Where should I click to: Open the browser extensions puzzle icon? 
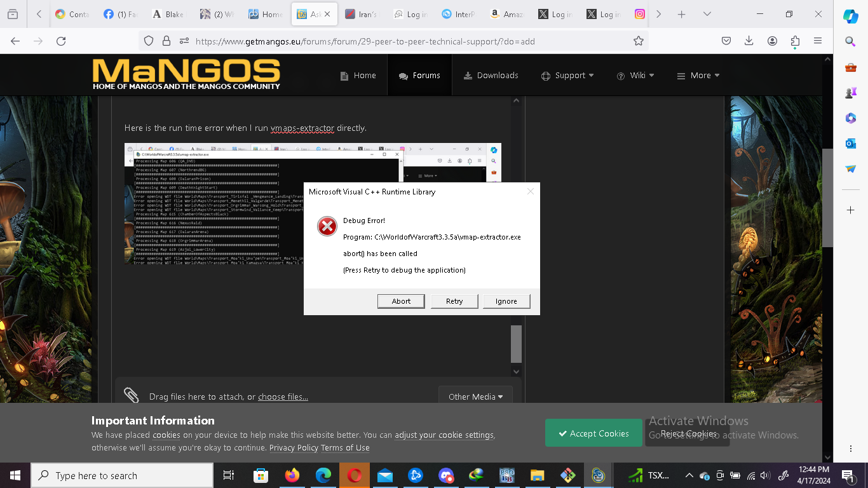click(795, 41)
